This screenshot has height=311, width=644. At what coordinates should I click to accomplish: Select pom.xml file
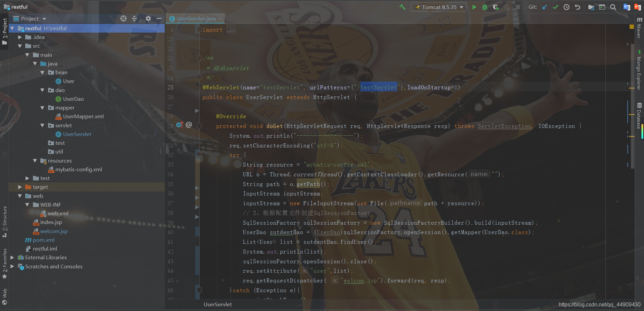[43, 240]
